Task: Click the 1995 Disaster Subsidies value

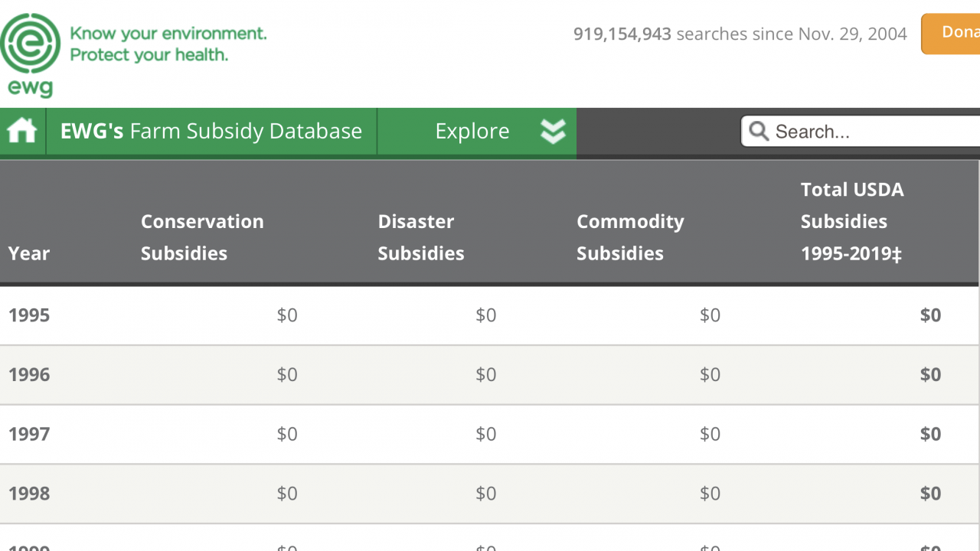Action: [486, 315]
